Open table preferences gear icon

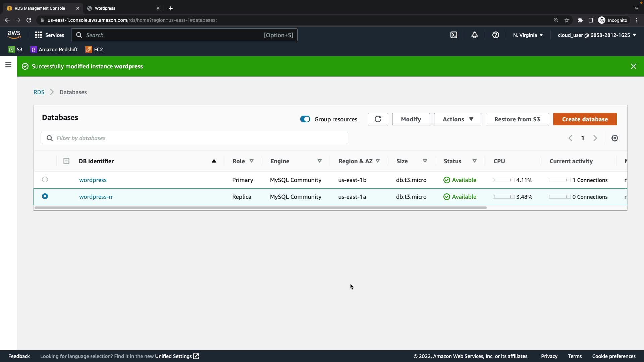coord(614,138)
